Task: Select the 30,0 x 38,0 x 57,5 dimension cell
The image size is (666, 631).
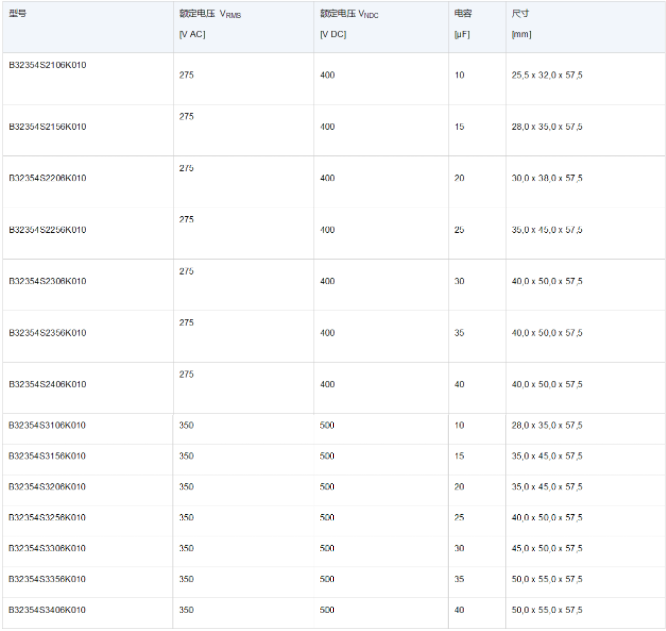Action: (546, 178)
